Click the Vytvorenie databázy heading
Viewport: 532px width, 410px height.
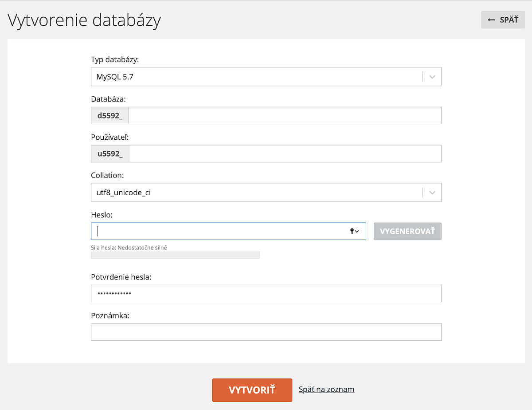(x=84, y=20)
